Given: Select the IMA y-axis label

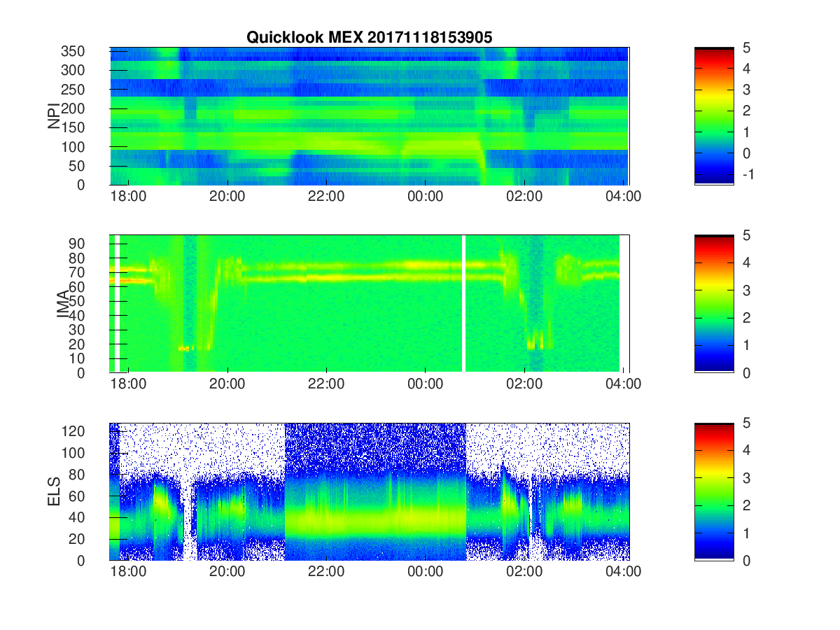Looking at the screenshot, I should (64, 304).
